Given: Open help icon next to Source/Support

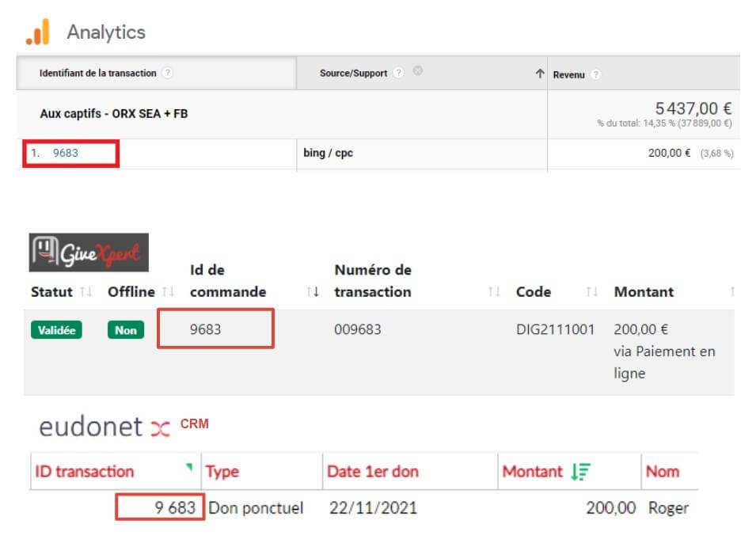Looking at the screenshot, I should coord(398,73).
